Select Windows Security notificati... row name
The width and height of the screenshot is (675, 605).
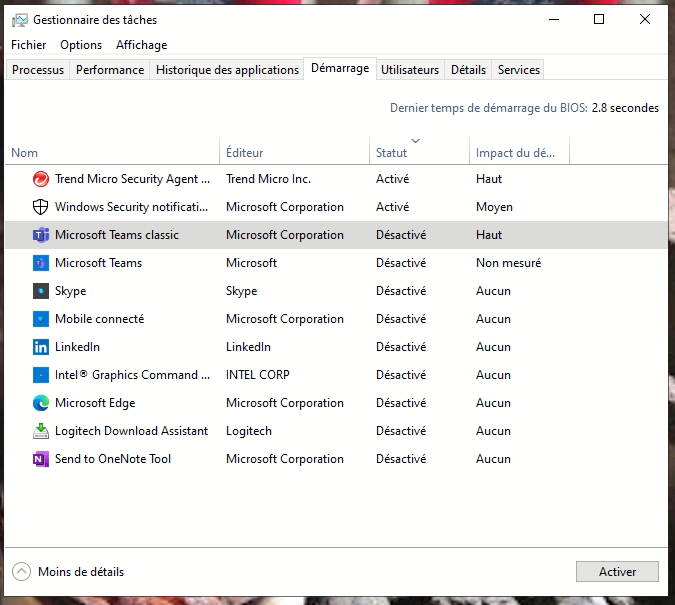[x=131, y=207]
